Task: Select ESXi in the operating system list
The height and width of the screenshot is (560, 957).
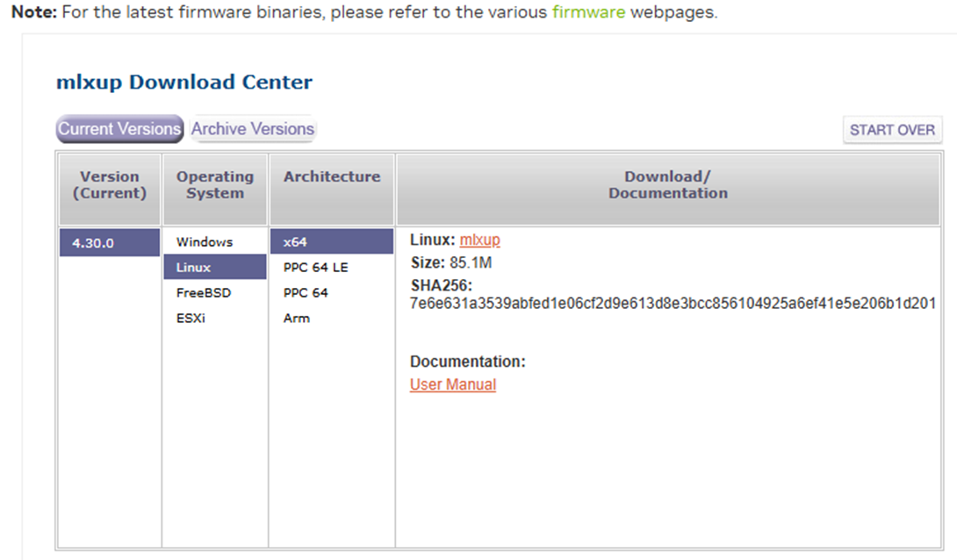Action: [193, 319]
